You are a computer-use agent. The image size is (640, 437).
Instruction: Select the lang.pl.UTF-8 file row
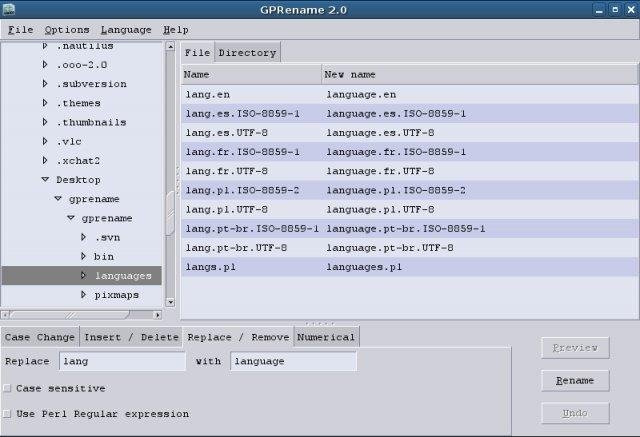point(409,209)
